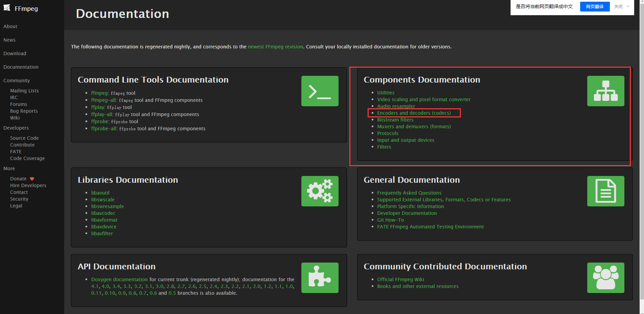The width and height of the screenshot is (644, 314).
Task: Go to News in the sidebar
Action: (9, 40)
